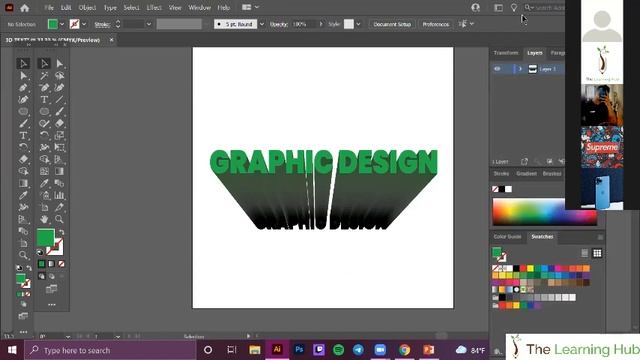Image resolution: width=640 pixels, height=360 pixels.
Task: Click the Windows search box
Action: pos(110,350)
